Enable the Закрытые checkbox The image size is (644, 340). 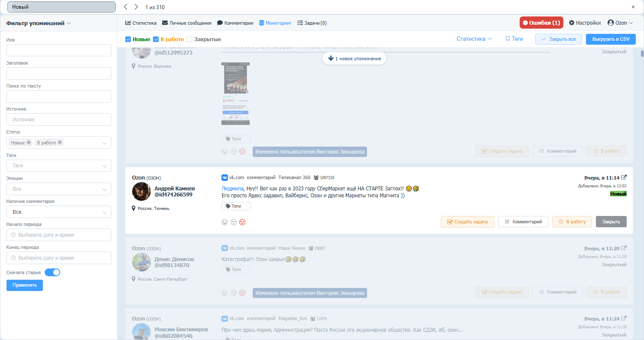point(190,39)
